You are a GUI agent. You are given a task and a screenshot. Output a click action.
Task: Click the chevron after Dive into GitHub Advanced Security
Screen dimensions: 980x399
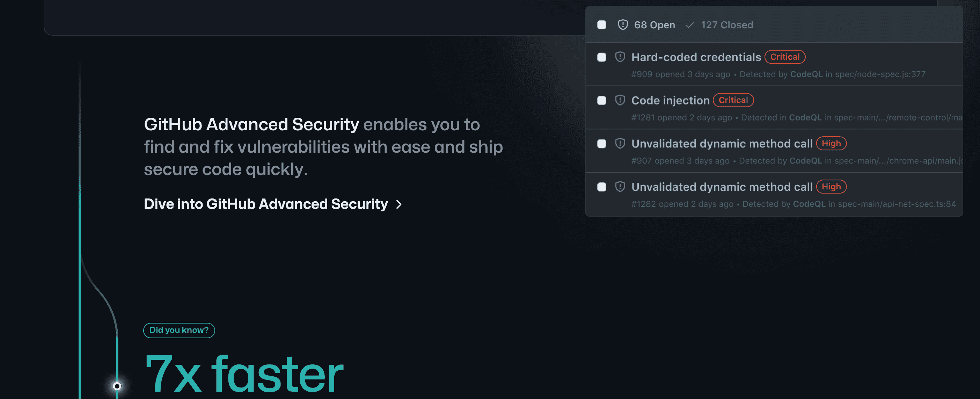pos(399,205)
